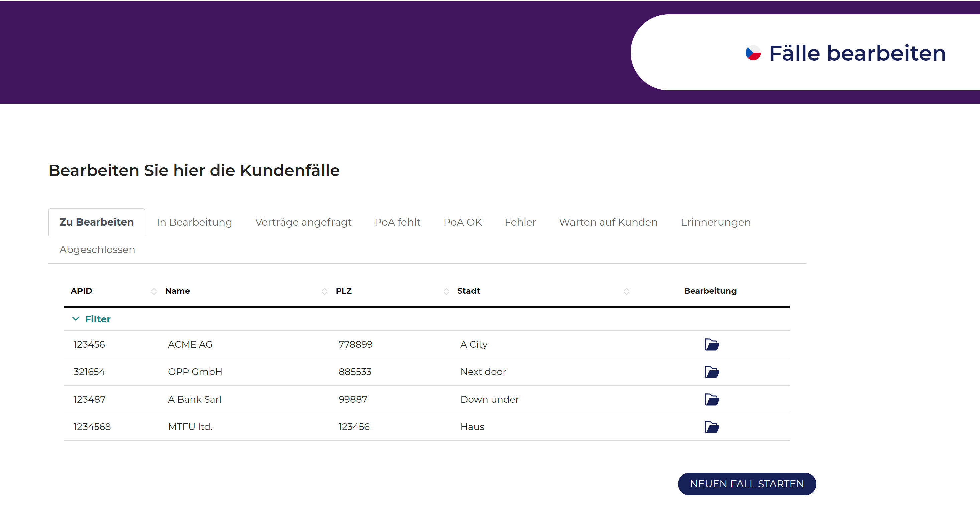This screenshot has height=520, width=980.
Task: Click the Stadt column header
Action: 468,291
